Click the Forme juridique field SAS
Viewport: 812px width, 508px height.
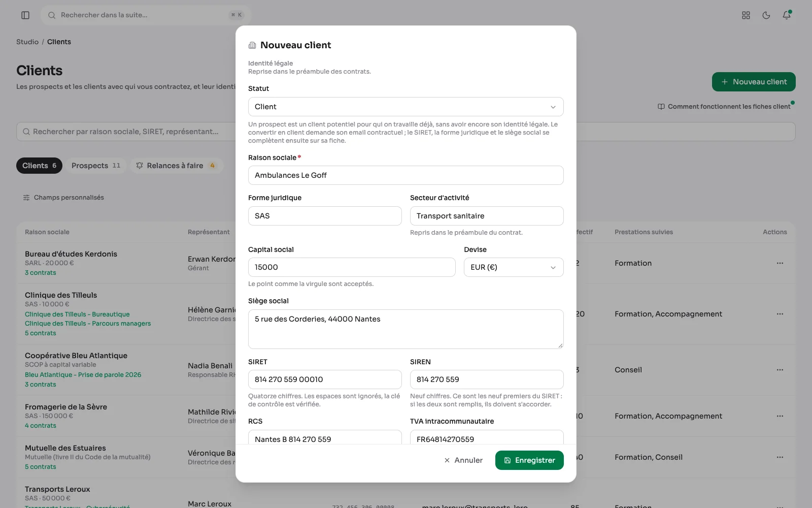pos(325,216)
